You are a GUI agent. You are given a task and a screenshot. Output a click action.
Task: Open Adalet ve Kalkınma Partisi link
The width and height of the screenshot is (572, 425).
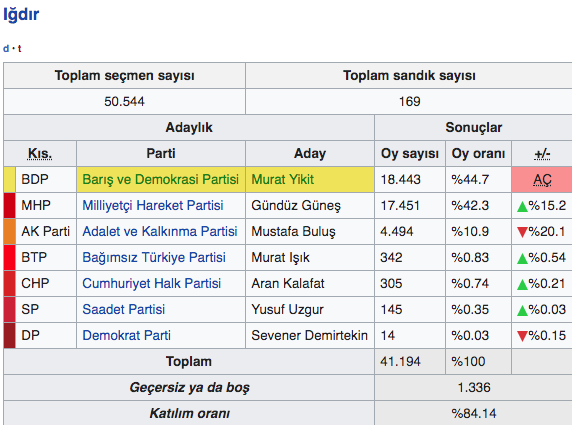click(x=160, y=231)
